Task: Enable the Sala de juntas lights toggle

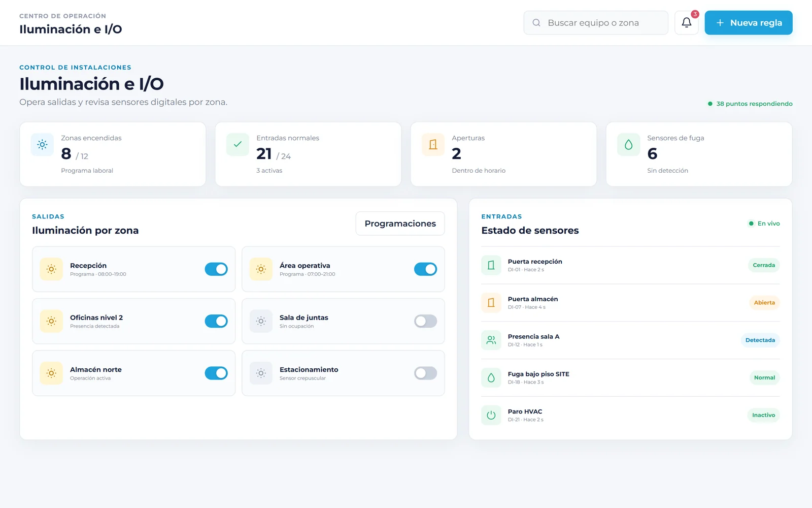Action: [425, 321]
